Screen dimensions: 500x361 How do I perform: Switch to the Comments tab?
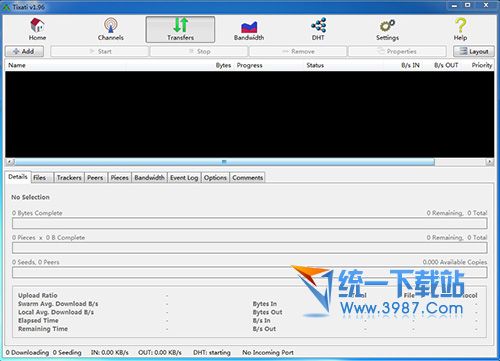coord(248,178)
